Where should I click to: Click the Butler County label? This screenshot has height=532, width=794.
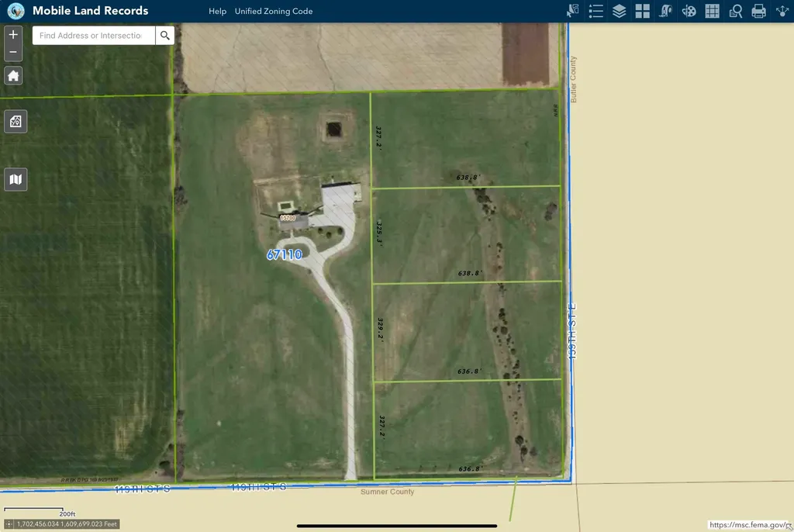[573, 80]
